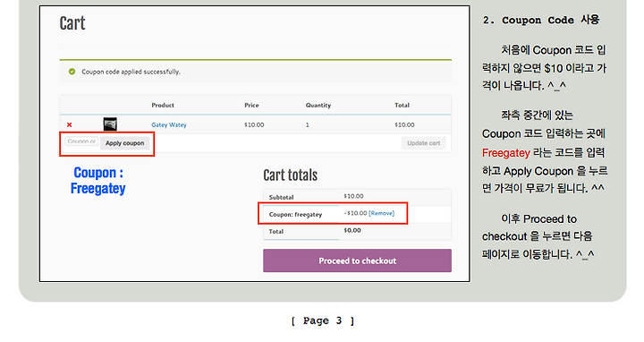Open the Gatey Watey product link
The image size is (644, 342).
(x=169, y=125)
